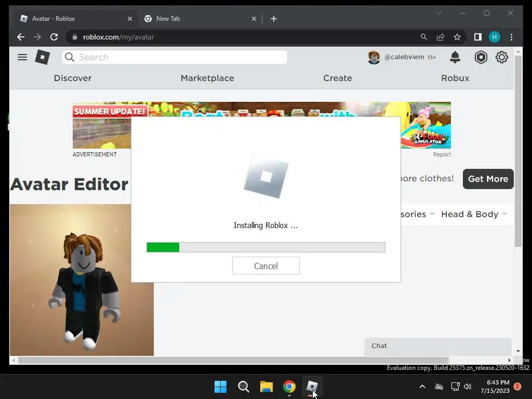Click the horizontal page scrollbar
Screen dimensions: 532x399
click(x=233, y=361)
